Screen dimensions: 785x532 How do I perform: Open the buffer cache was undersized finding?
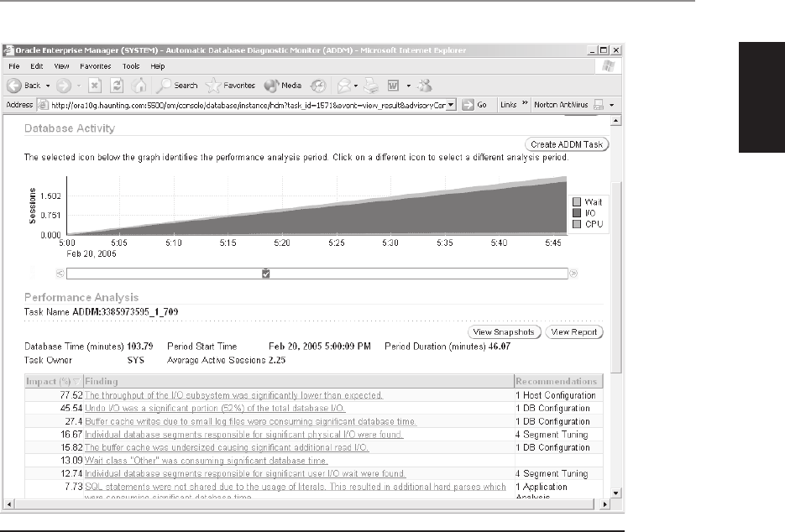click(x=227, y=447)
